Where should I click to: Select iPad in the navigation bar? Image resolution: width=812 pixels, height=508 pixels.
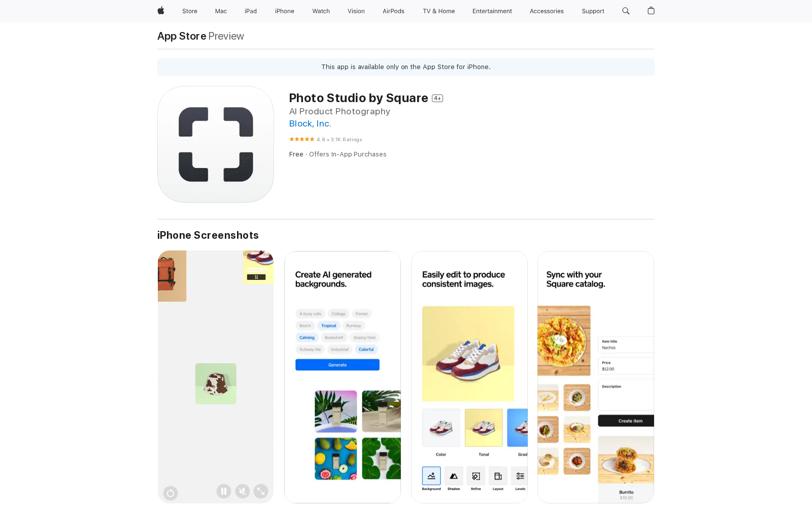point(251,11)
